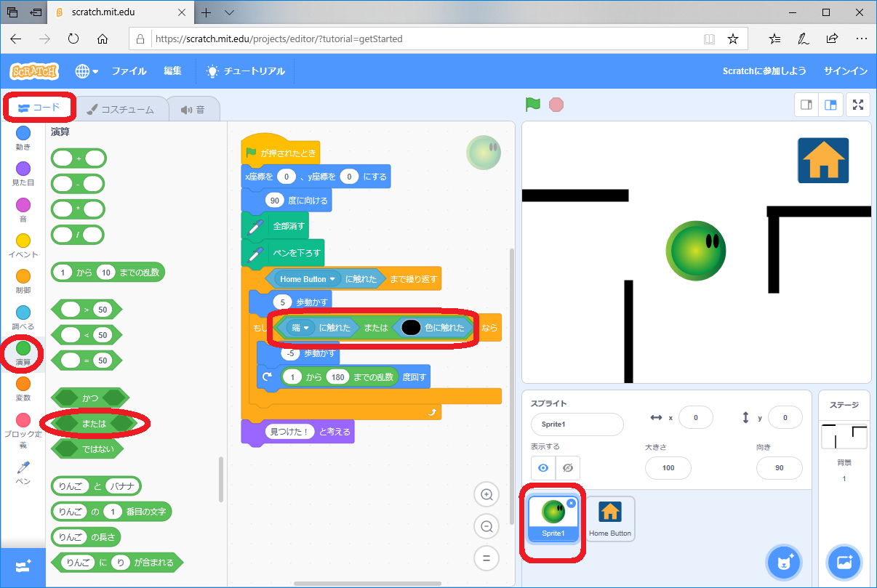Zoom out on the code workspace
Screen dimensions: 877x588
coord(486,527)
